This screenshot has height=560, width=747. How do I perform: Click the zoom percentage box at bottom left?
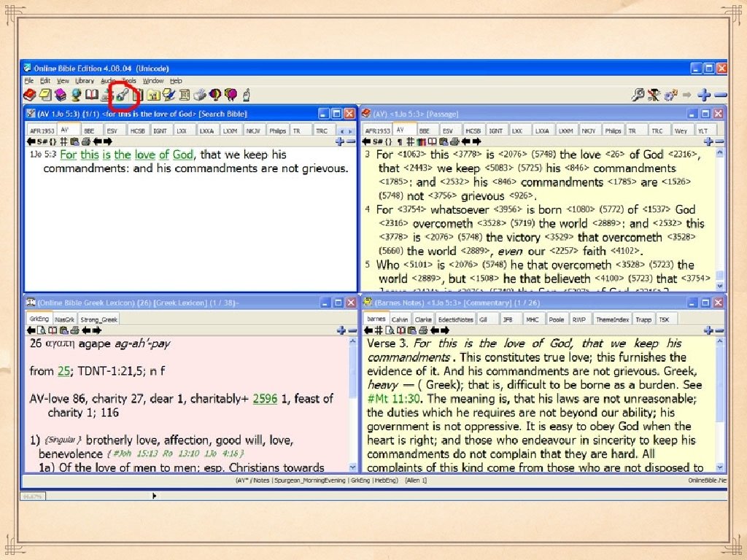click(33, 496)
